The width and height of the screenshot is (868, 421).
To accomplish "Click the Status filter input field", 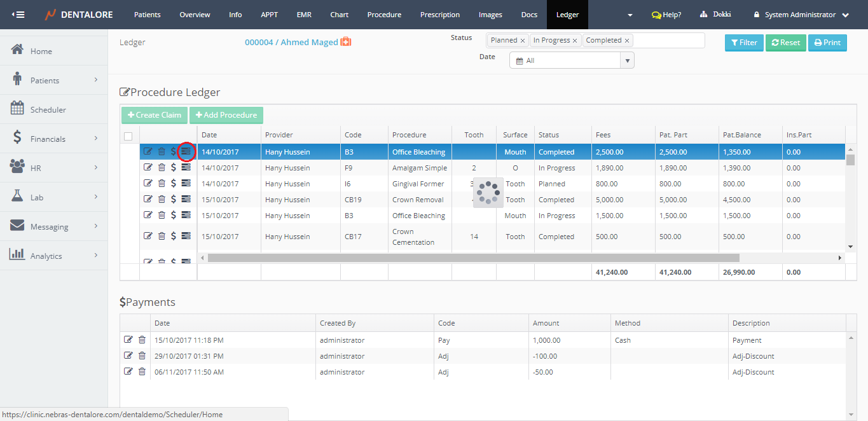I will [x=668, y=41].
